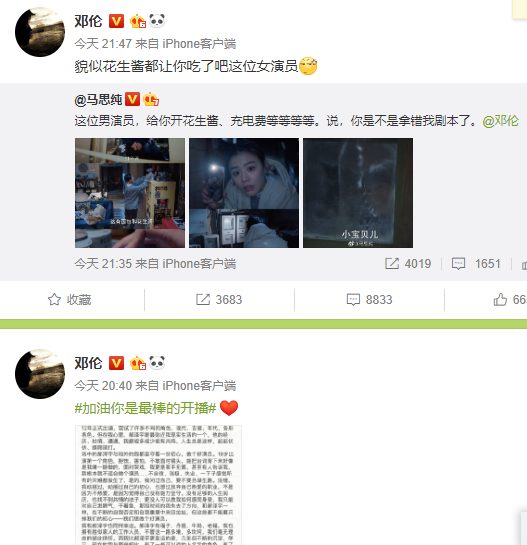
Task: Click the 收藏 star icon
Action: 54,299
